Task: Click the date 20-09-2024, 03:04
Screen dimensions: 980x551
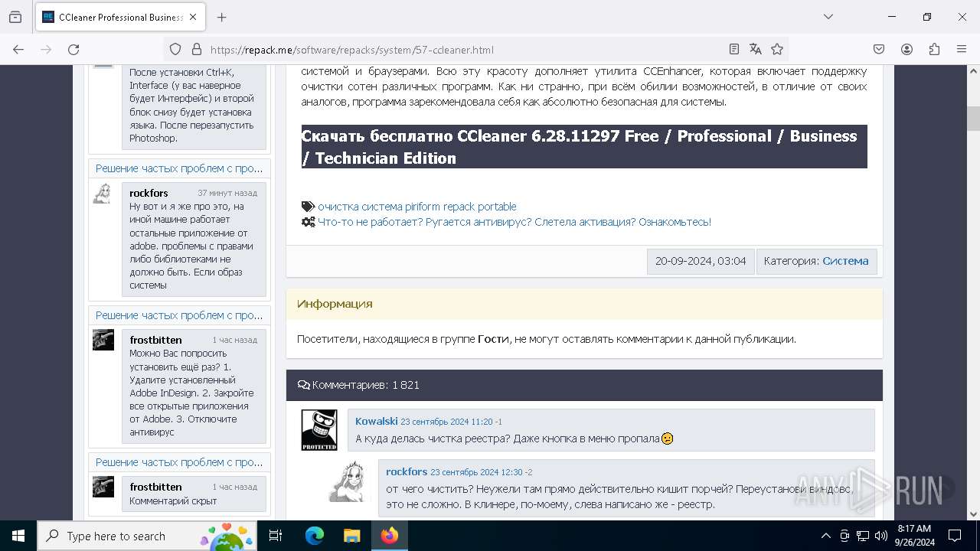Action: click(x=701, y=261)
